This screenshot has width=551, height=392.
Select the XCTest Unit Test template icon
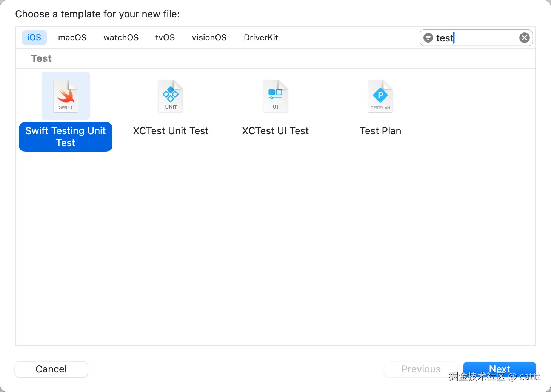coord(170,95)
